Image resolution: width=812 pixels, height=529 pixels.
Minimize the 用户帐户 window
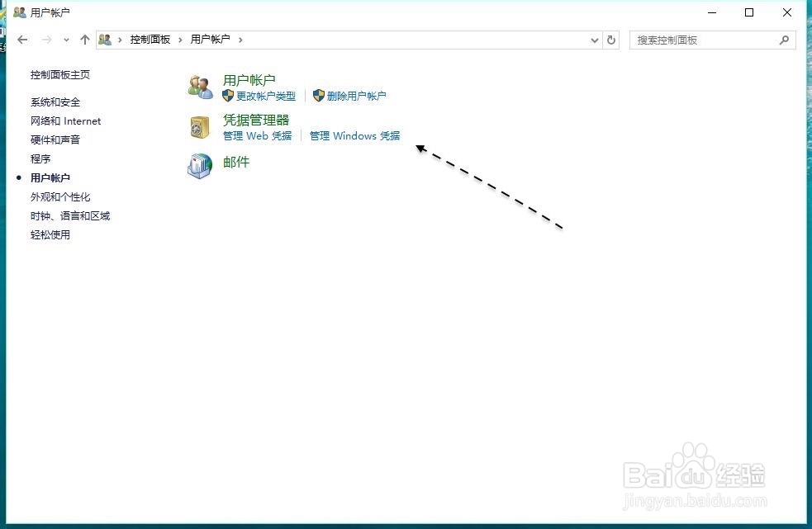pos(712,12)
